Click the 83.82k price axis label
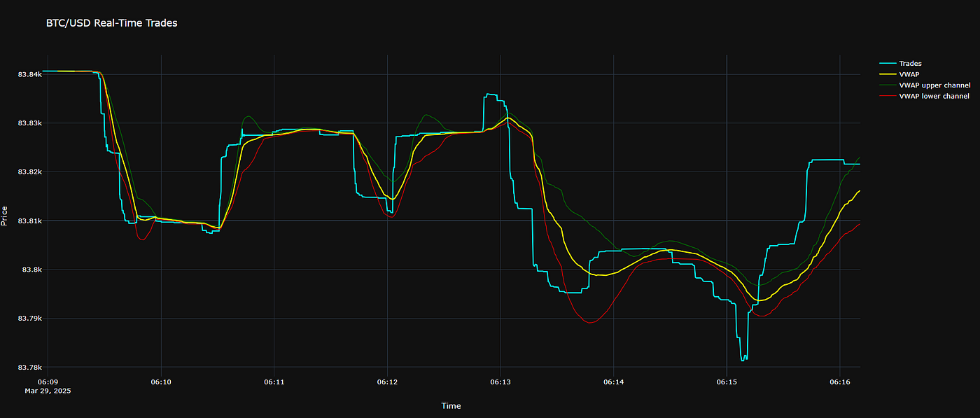The height and width of the screenshot is (418, 980). (30, 172)
